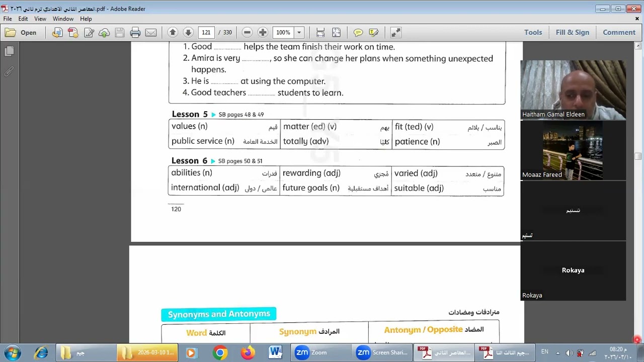Click the cloud upload icon
This screenshot has width=644, height=362.
tap(104, 33)
